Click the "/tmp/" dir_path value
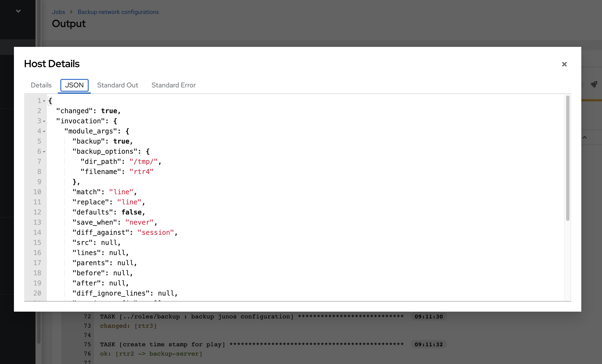The width and height of the screenshot is (602, 364). tap(143, 161)
